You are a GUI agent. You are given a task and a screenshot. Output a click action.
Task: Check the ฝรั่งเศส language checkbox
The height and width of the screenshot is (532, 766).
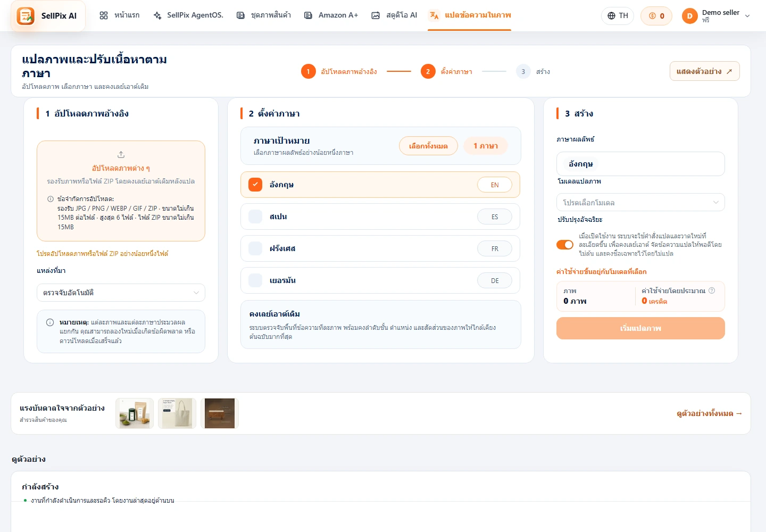coord(255,248)
